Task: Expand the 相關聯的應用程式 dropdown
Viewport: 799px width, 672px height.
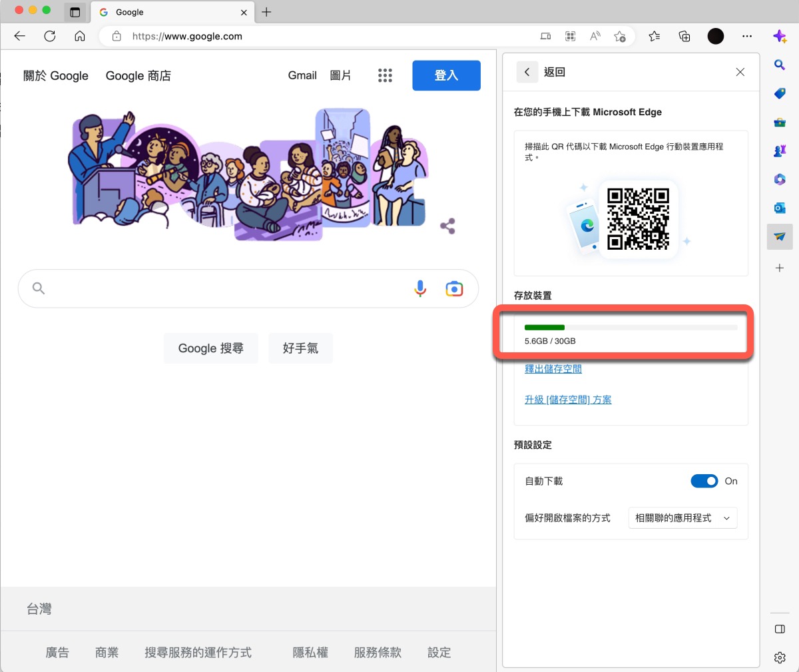Action: coord(682,517)
